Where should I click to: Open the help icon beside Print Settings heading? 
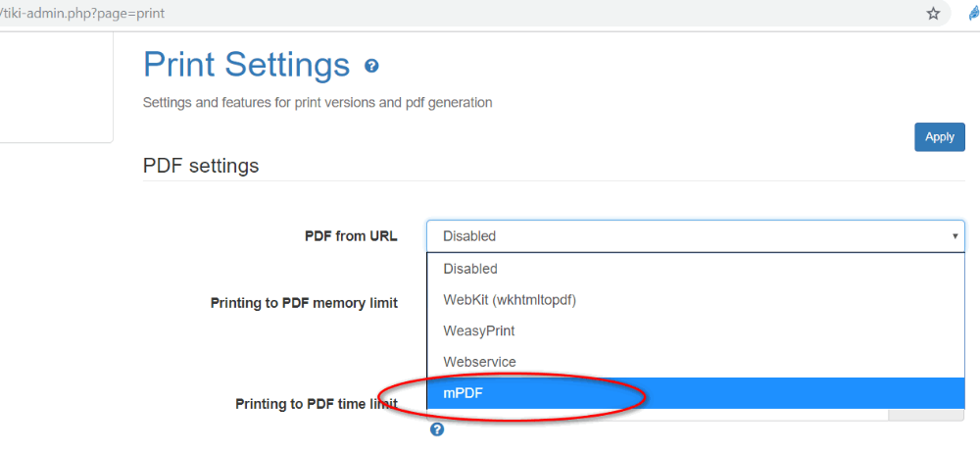click(371, 66)
